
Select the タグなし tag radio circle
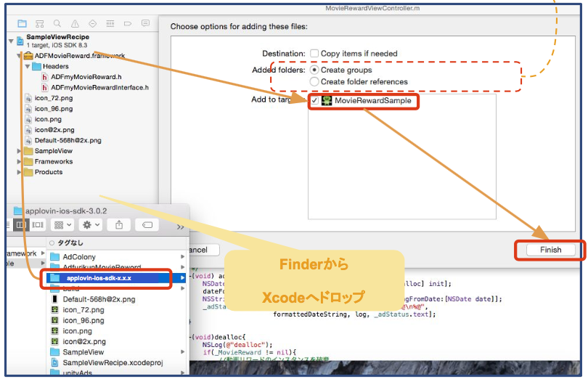pos(52,243)
